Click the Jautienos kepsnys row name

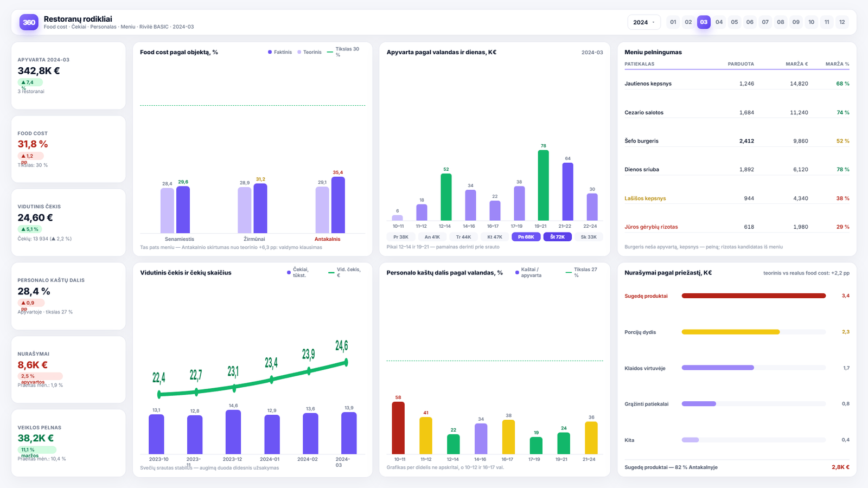(648, 84)
